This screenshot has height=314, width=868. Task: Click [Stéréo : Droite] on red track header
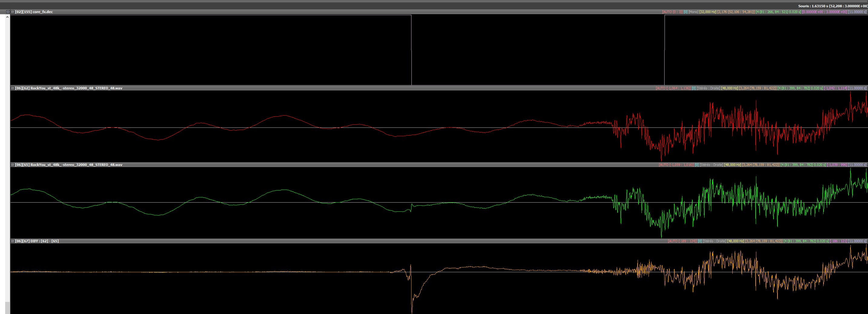pyautogui.click(x=708, y=88)
